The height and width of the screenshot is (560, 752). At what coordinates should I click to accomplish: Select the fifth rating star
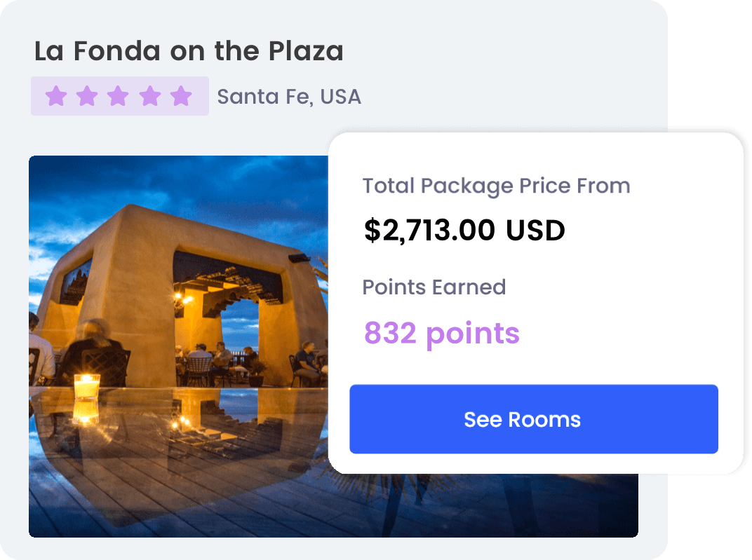pyautogui.click(x=182, y=96)
